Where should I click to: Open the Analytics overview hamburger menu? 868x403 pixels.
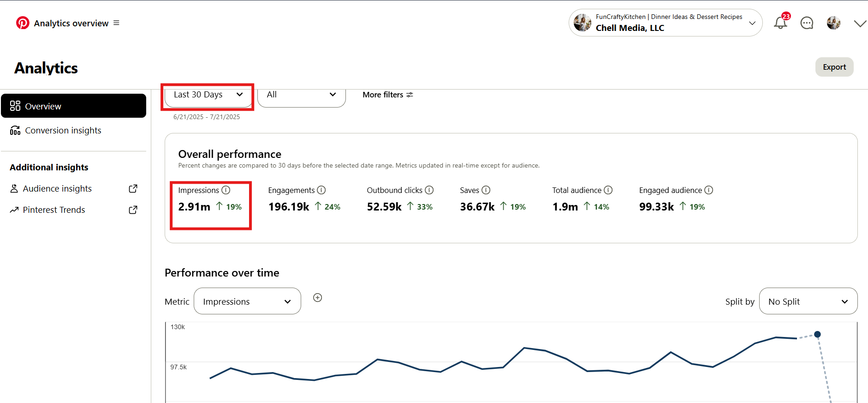point(116,23)
